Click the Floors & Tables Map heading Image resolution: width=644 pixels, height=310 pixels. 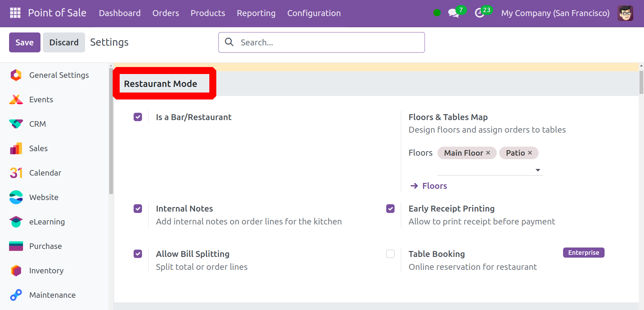[x=448, y=117]
